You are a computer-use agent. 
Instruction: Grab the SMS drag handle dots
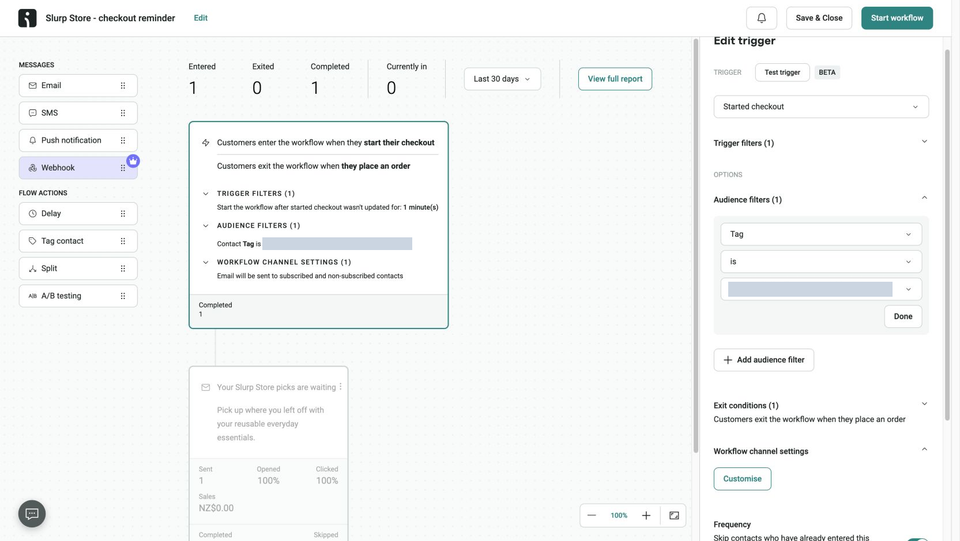point(122,113)
